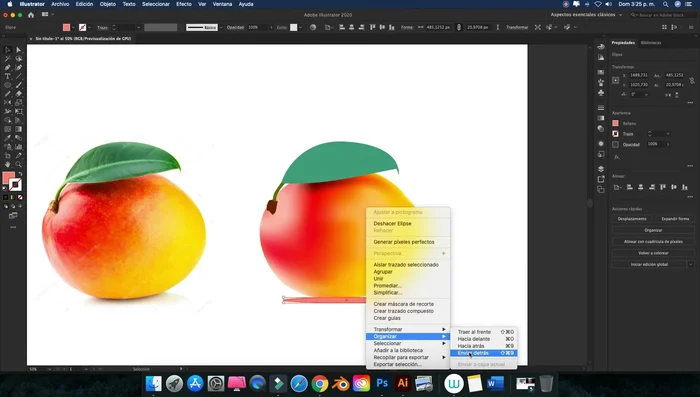This screenshot has width=700, height=397.
Task: Click the Volver a colorear button
Action: (653, 253)
